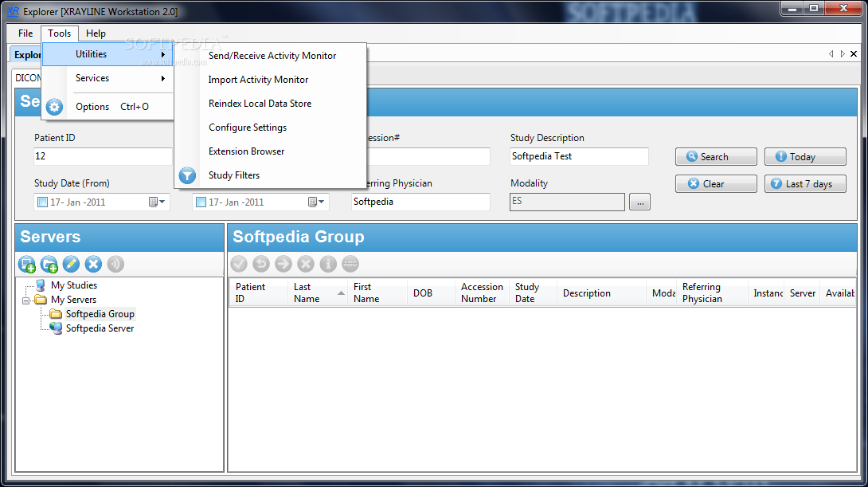Click the gear icon beside Options
The width and height of the screenshot is (868, 487).
[54, 107]
